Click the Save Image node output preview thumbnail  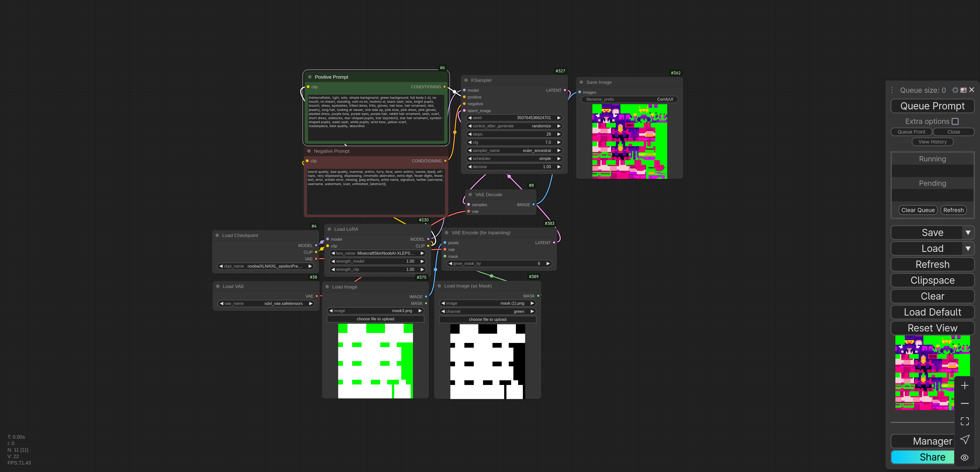pyautogui.click(x=629, y=141)
